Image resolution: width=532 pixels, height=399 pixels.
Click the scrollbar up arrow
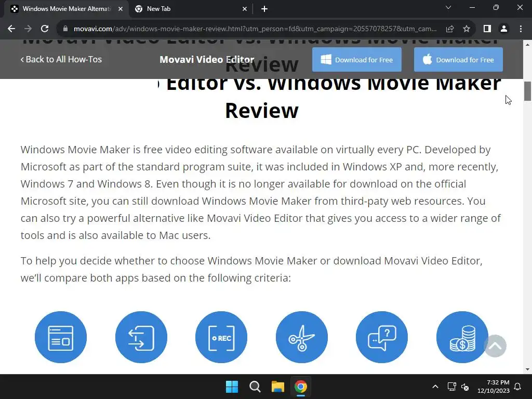click(x=527, y=44)
